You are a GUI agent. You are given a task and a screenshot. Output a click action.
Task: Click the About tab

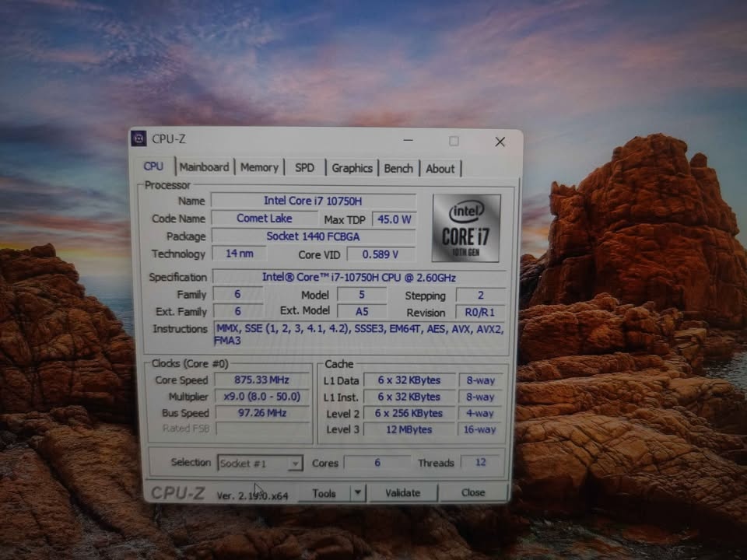[440, 166]
